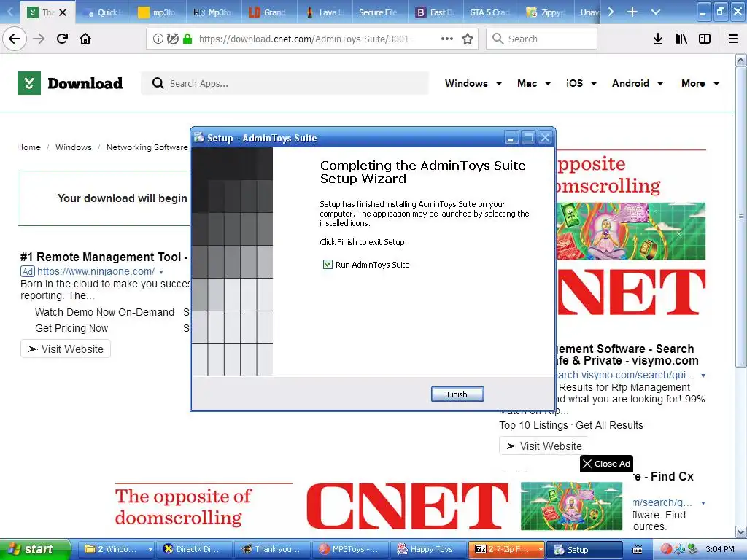Viewport: 747px width, 560px height.
Task: Click the magnifier in Search Apps box
Action: tap(158, 83)
